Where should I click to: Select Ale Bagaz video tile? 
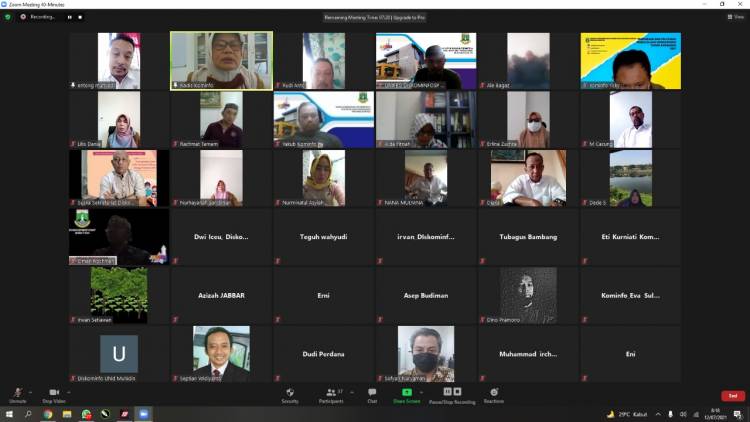(x=529, y=61)
